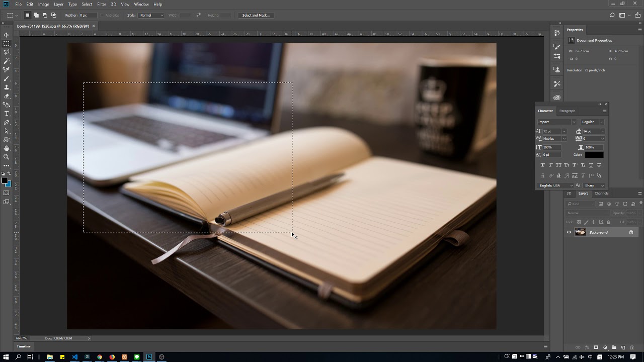Click the black text Color swatch

[594, 155]
